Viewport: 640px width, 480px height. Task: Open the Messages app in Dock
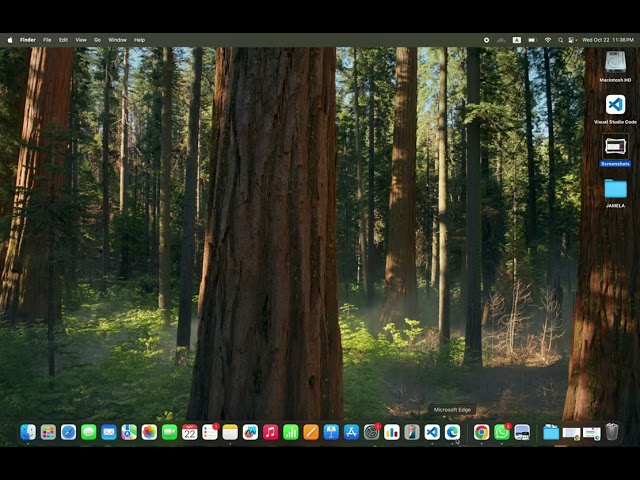point(88,432)
